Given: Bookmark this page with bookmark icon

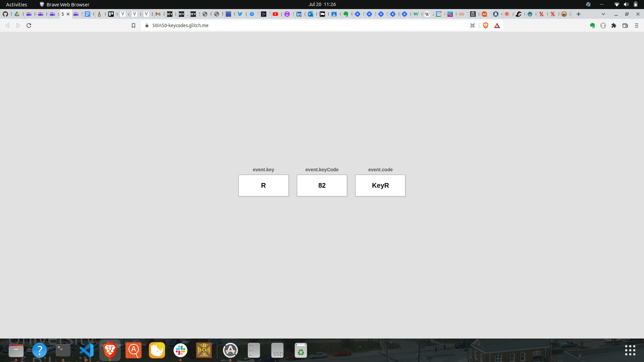Looking at the screenshot, I should point(133,25).
